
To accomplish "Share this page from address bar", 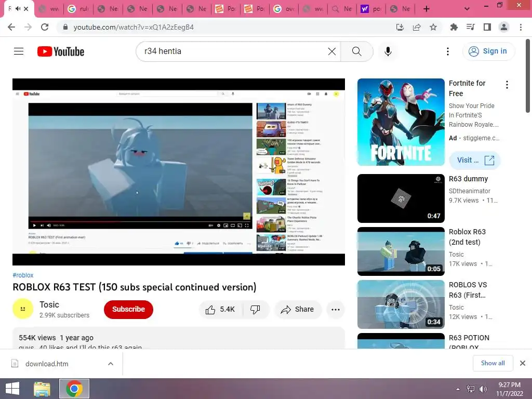I will (417, 27).
